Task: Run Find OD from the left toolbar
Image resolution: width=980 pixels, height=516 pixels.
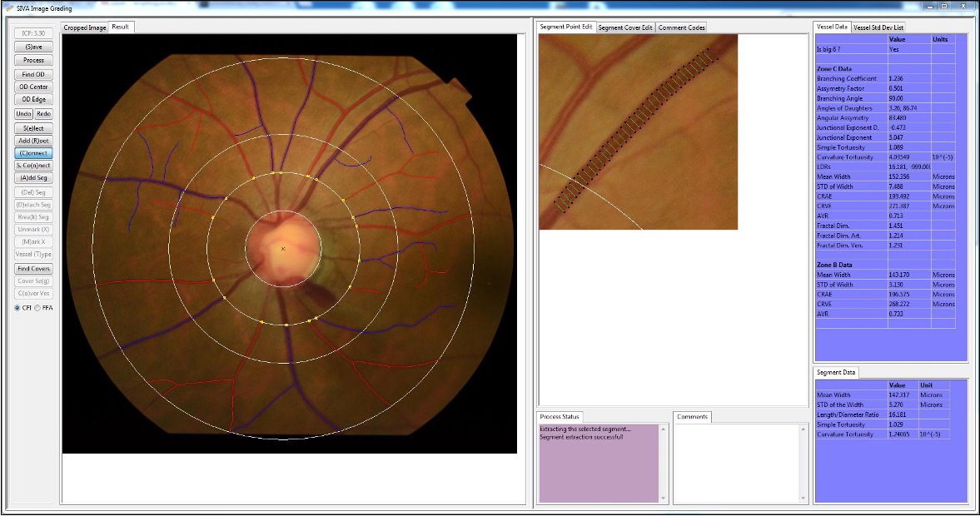Action: click(x=33, y=74)
